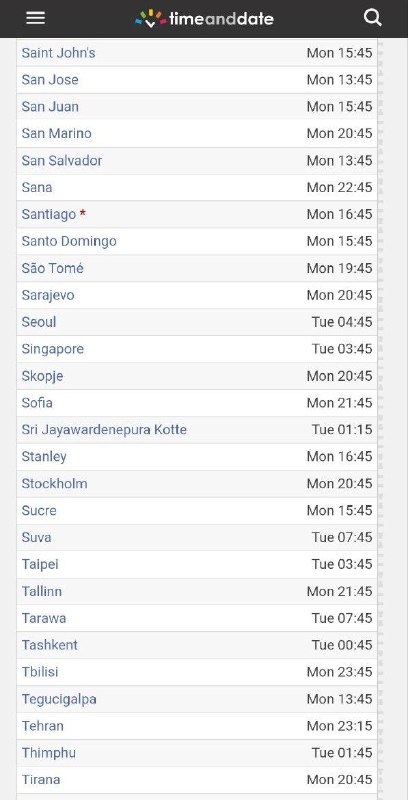Open the Suva city link
The height and width of the screenshot is (800, 408).
tap(36, 538)
